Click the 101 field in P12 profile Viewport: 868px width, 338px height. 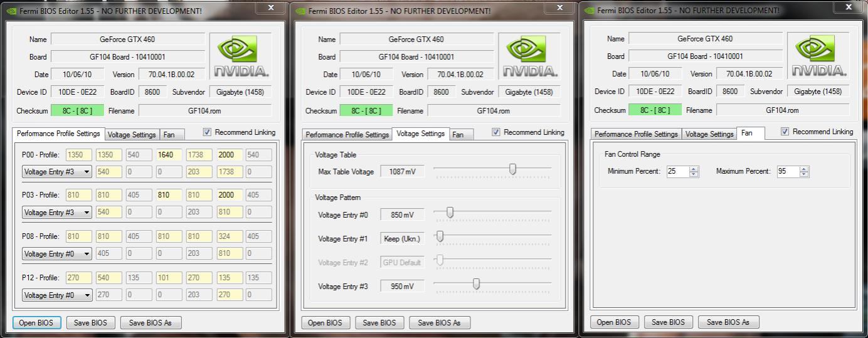tap(169, 278)
